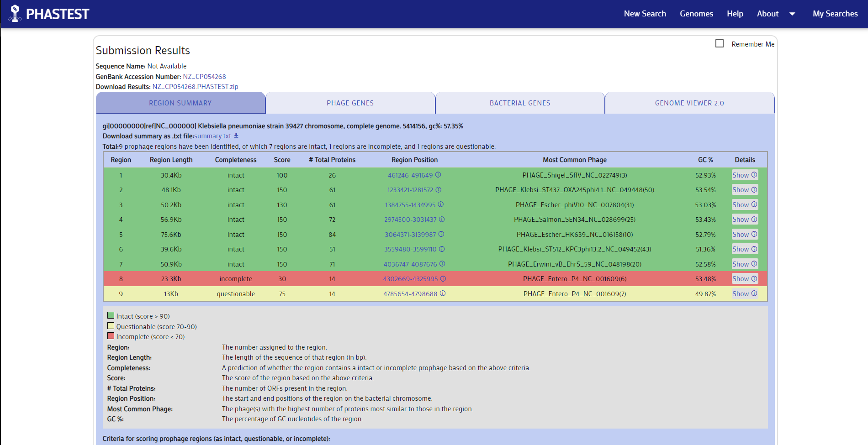
Task: Click info icon beside position 4302669-4325995
Action: [x=443, y=279]
